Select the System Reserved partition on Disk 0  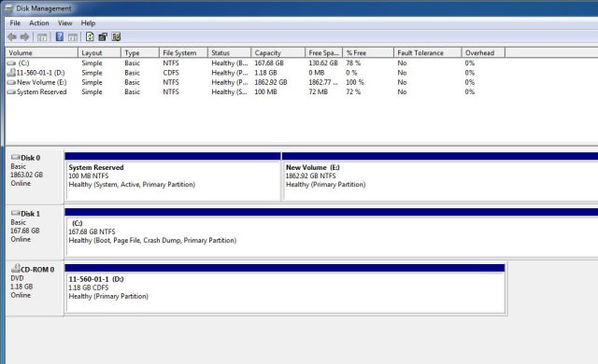(173, 177)
